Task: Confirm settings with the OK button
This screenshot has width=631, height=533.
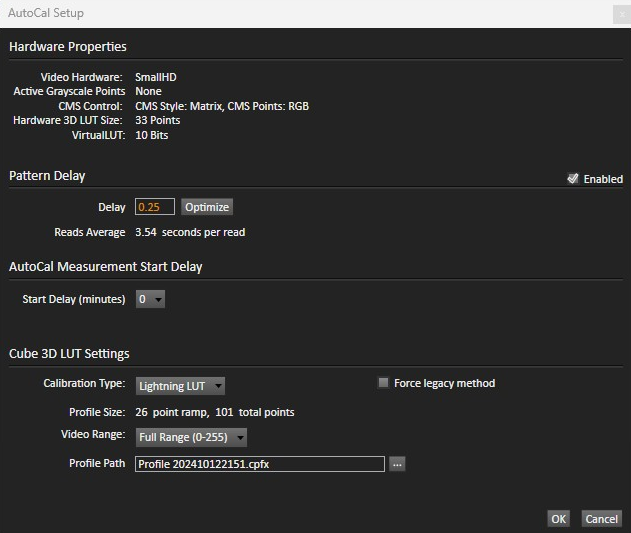Action: tap(558, 518)
